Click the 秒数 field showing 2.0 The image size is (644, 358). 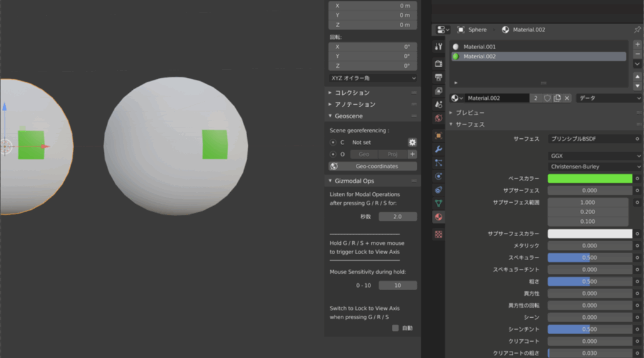397,216
